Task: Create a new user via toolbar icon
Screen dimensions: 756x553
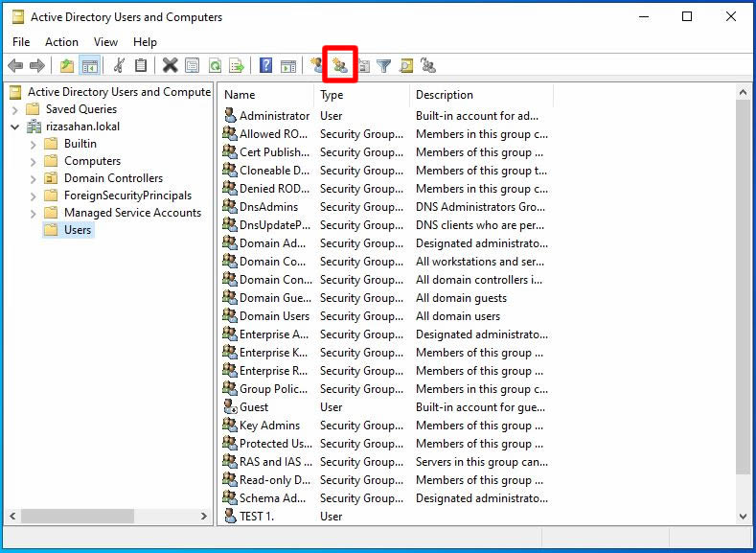Action: point(316,65)
